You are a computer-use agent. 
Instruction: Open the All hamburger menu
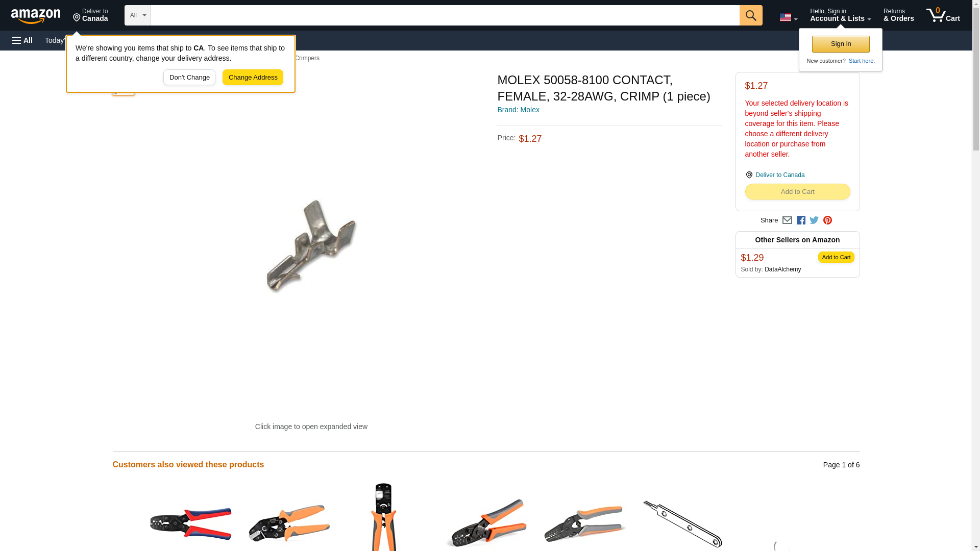pos(22,40)
